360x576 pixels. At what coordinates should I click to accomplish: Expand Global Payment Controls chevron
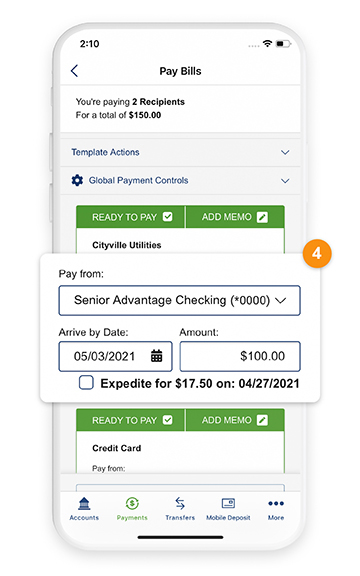tap(285, 181)
